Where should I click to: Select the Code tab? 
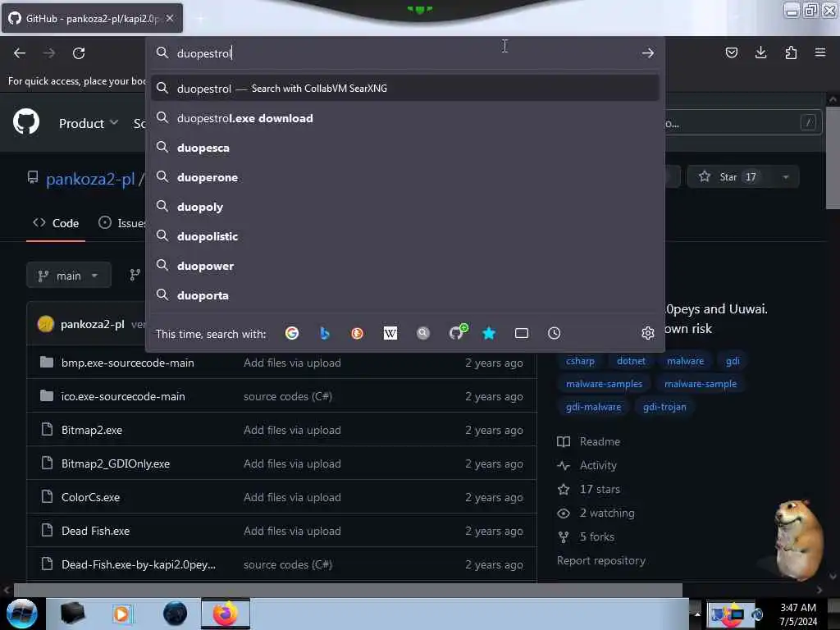[56, 223]
